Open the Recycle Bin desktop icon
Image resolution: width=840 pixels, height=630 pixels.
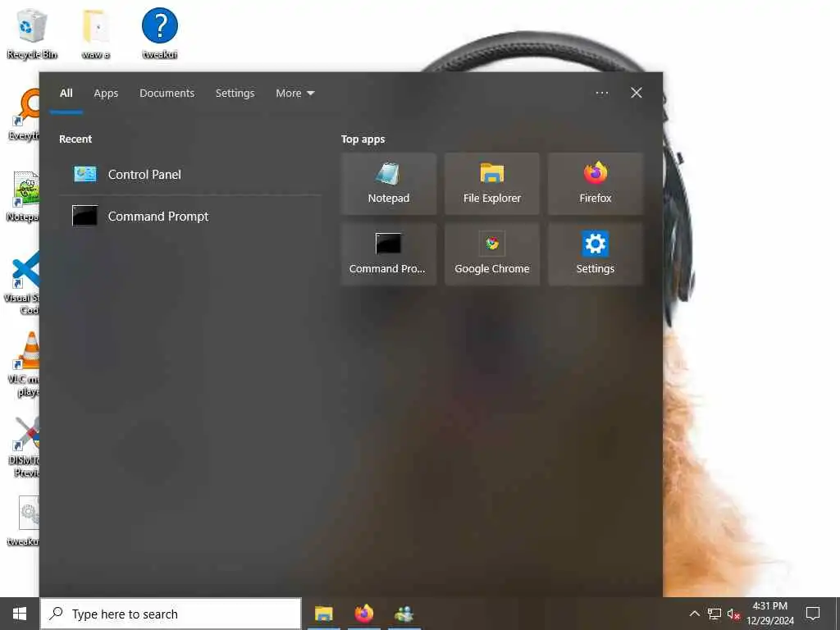pos(32,33)
